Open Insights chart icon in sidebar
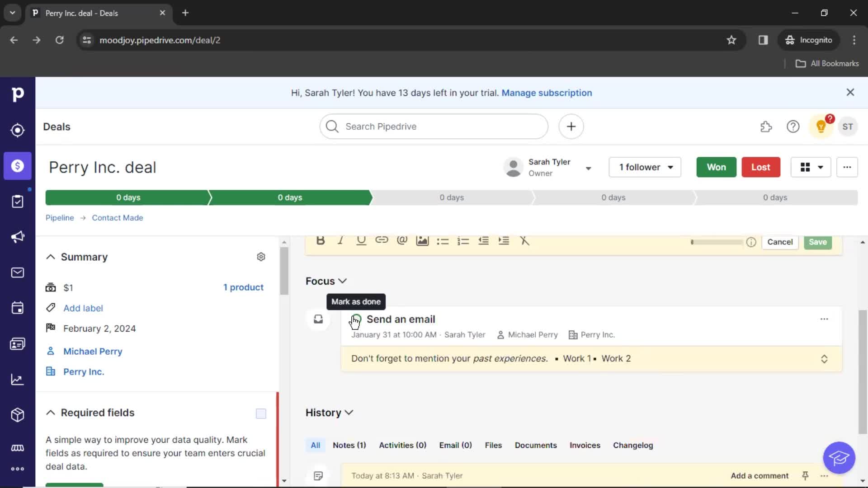 [18, 380]
